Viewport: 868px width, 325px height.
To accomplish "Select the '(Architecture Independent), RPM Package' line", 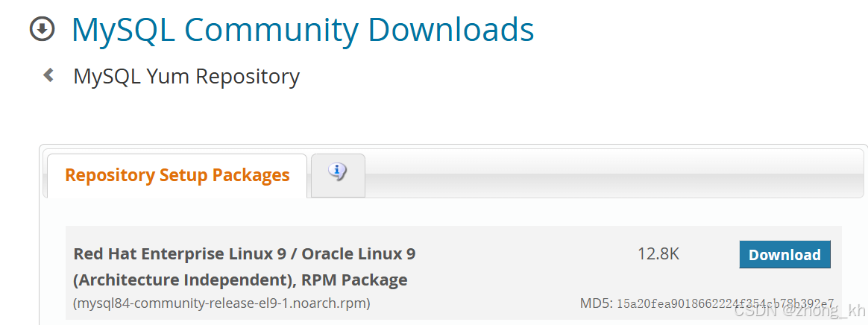I will (240, 280).
